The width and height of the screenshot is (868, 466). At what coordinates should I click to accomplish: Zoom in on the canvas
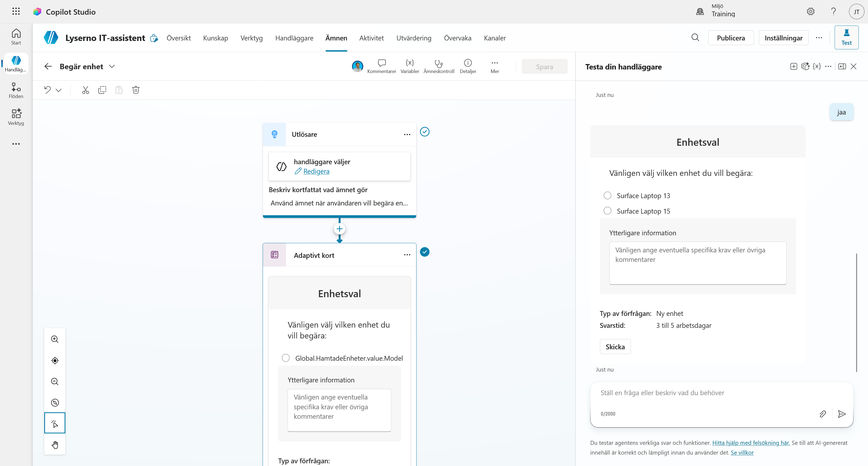55,339
